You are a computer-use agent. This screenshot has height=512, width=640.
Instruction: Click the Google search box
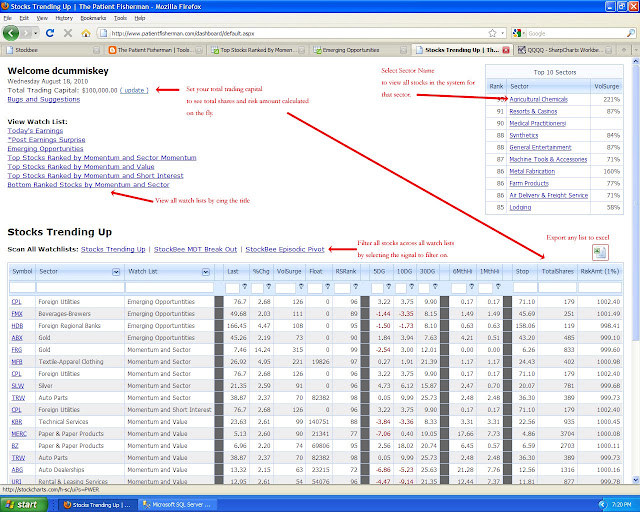[576, 33]
